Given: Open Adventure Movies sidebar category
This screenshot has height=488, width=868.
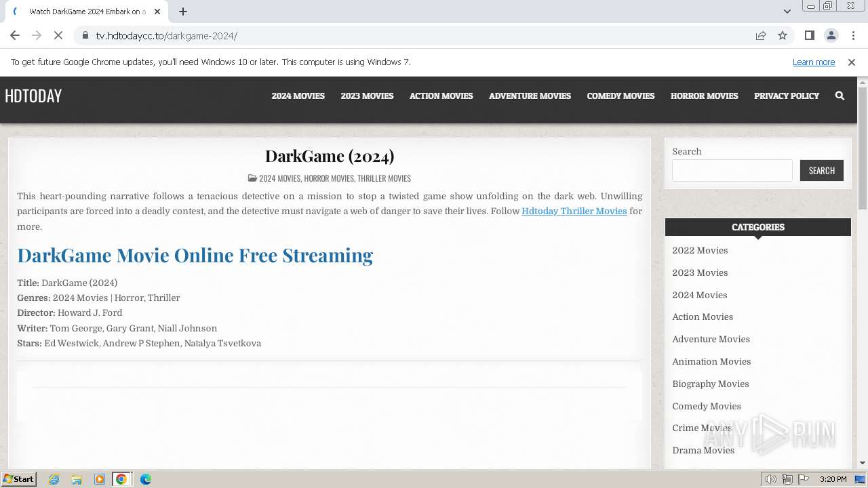Looking at the screenshot, I should coord(711,339).
